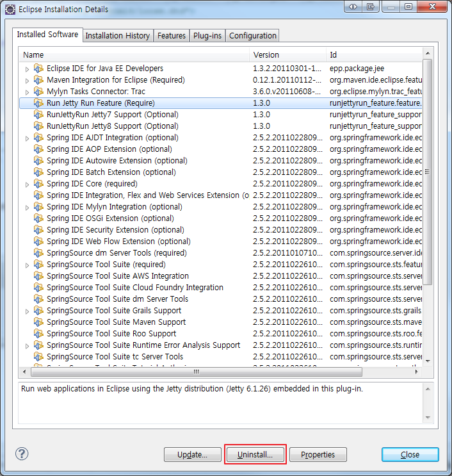Click the title bar double-arrow button
452x476 pixels.
click(x=353, y=6)
